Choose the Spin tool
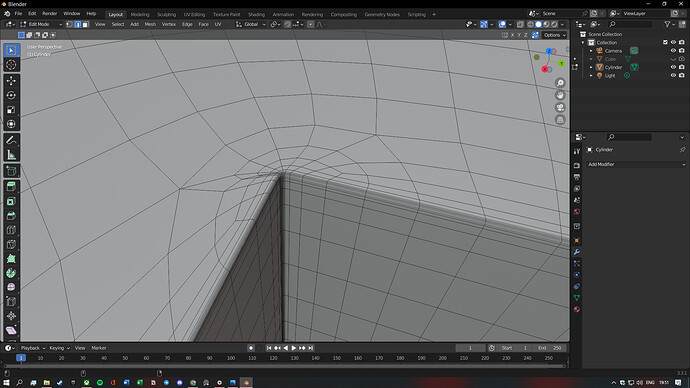 pos(11,273)
